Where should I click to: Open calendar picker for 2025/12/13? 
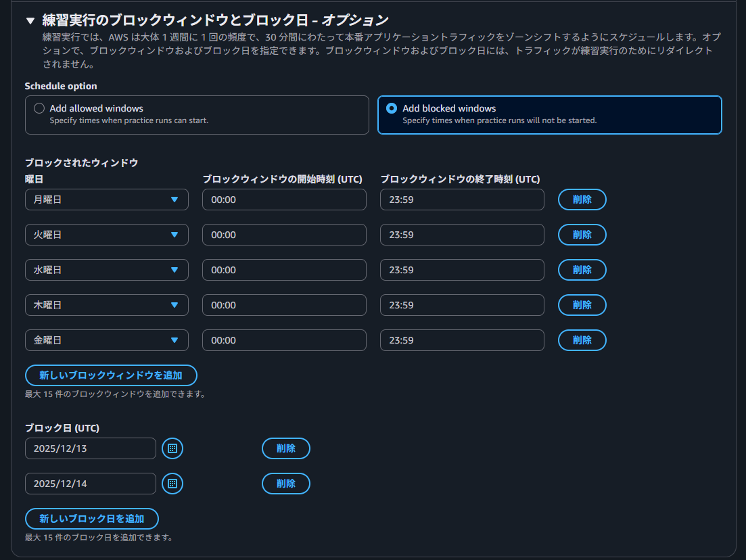pos(172,448)
